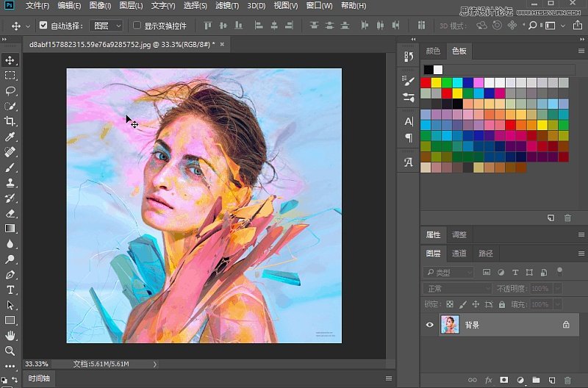Click the 背景 layer thumbnail

[x=449, y=324]
